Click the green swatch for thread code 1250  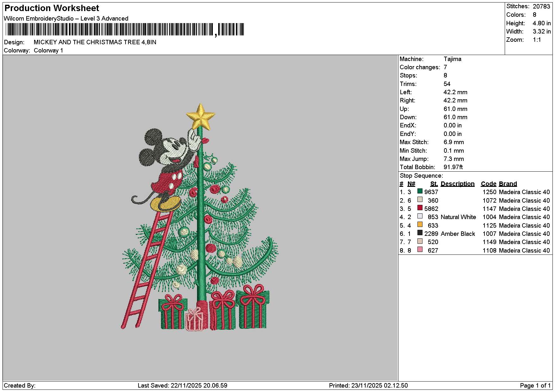point(420,191)
